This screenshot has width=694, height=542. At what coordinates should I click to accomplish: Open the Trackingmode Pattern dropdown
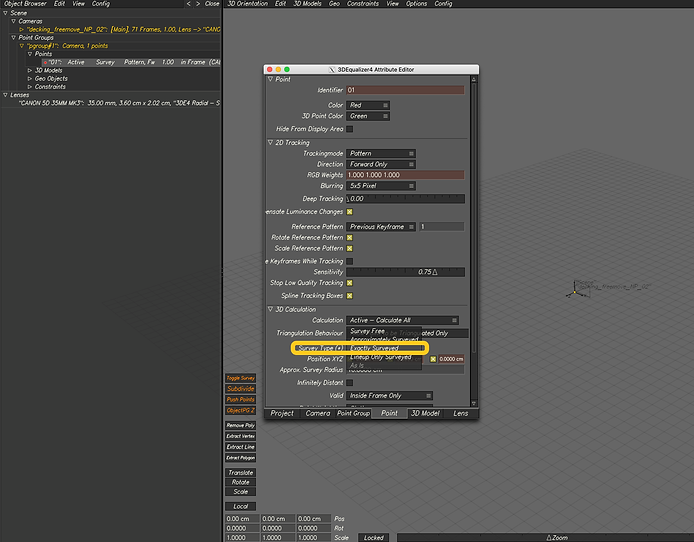(x=381, y=153)
